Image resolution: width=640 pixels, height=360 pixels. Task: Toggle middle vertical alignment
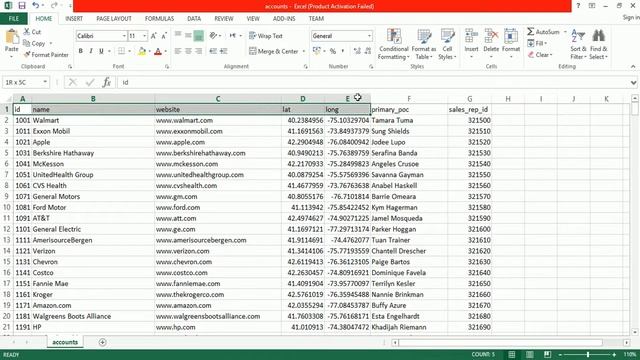pyautogui.click(x=188, y=36)
